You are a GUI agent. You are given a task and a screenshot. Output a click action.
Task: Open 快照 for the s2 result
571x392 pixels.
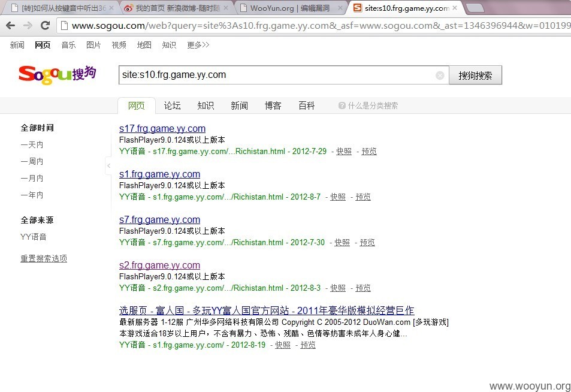[x=338, y=288]
